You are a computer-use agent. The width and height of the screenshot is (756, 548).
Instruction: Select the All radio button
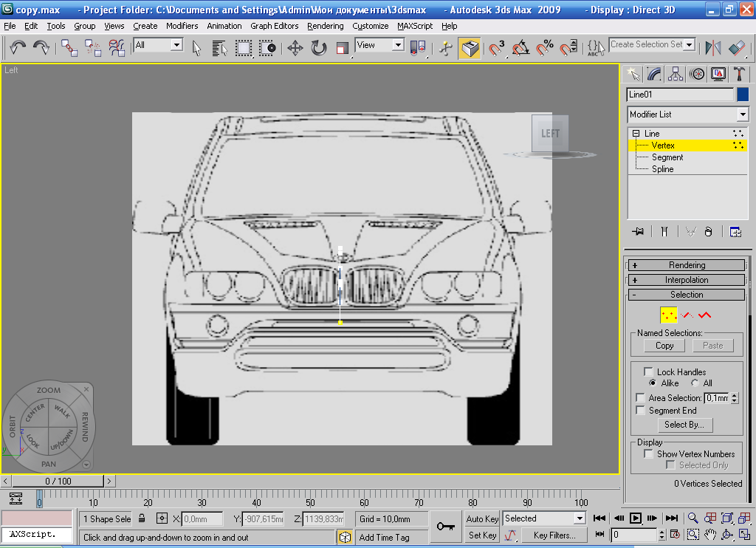tap(695, 383)
